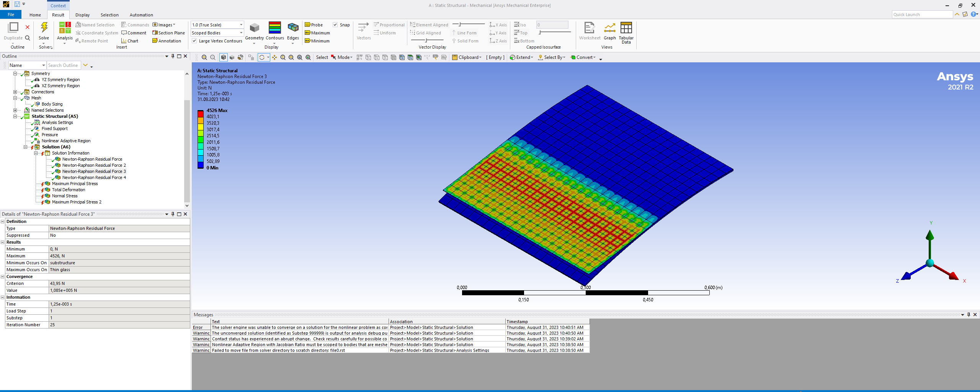Click the Probe tool
The image size is (980, 392).
coord(314,25)
